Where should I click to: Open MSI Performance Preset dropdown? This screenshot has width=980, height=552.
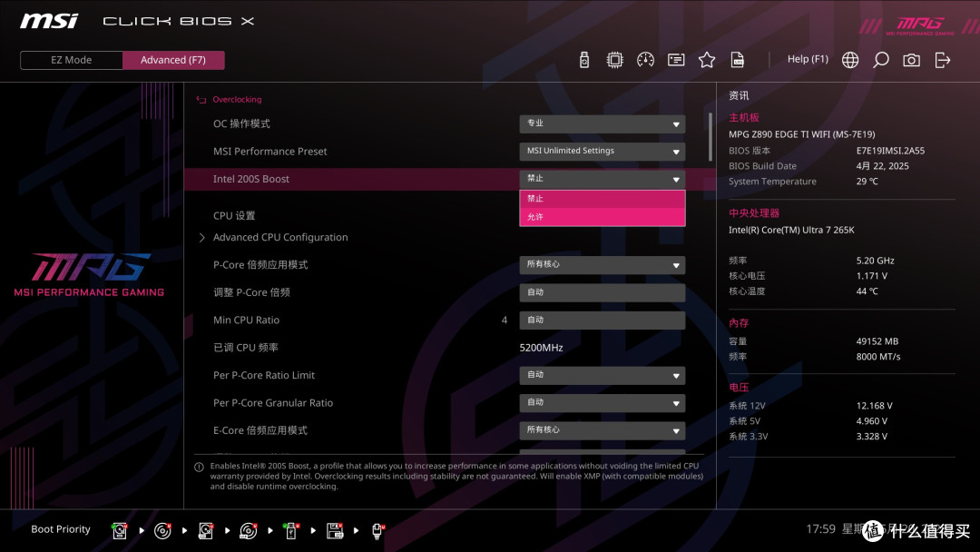[602, 152]
